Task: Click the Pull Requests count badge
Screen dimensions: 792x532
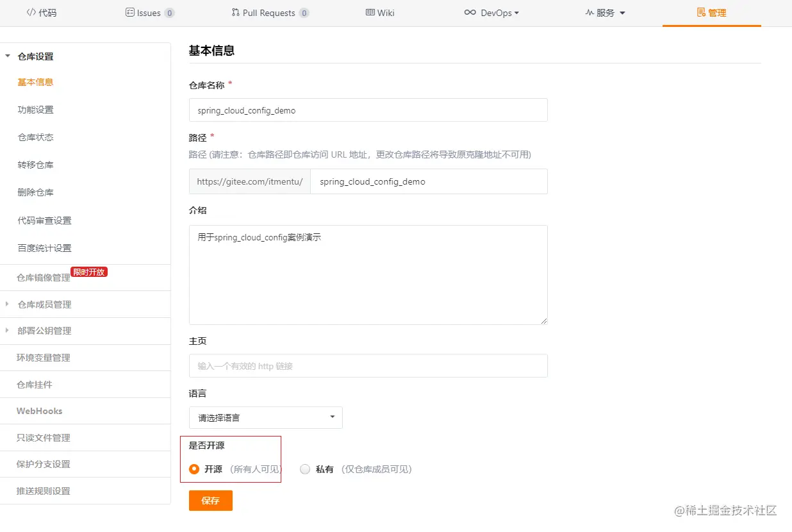Action: pyautogui.click(x=304, y=13)
